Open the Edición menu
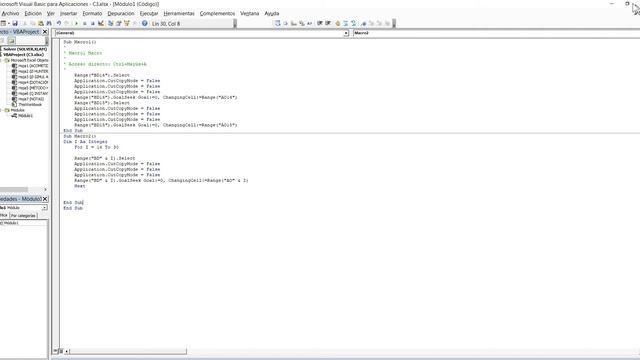The width and height of the screenshot is (640, 360). (33, 13)
